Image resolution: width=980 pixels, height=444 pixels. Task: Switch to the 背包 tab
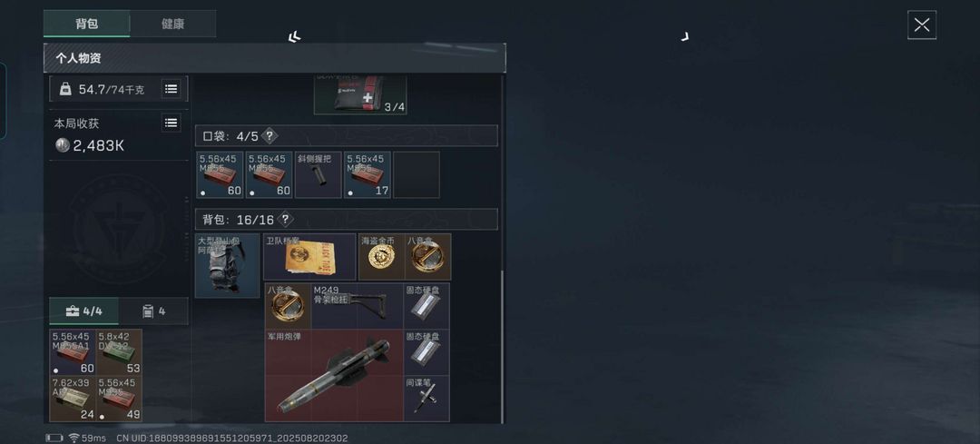point(87,24)
